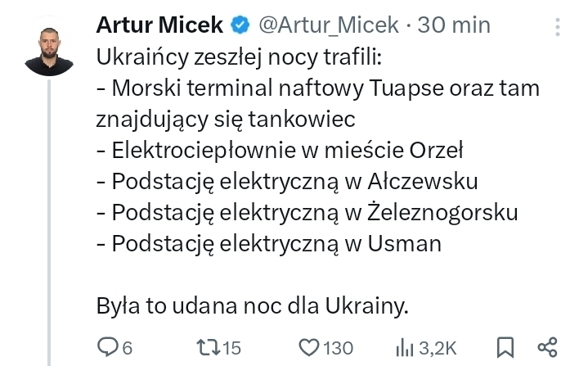Open the views analytics bar chart icon
Image resolution: width=588 pixels, height=366 pixels.
coord(404,348)
